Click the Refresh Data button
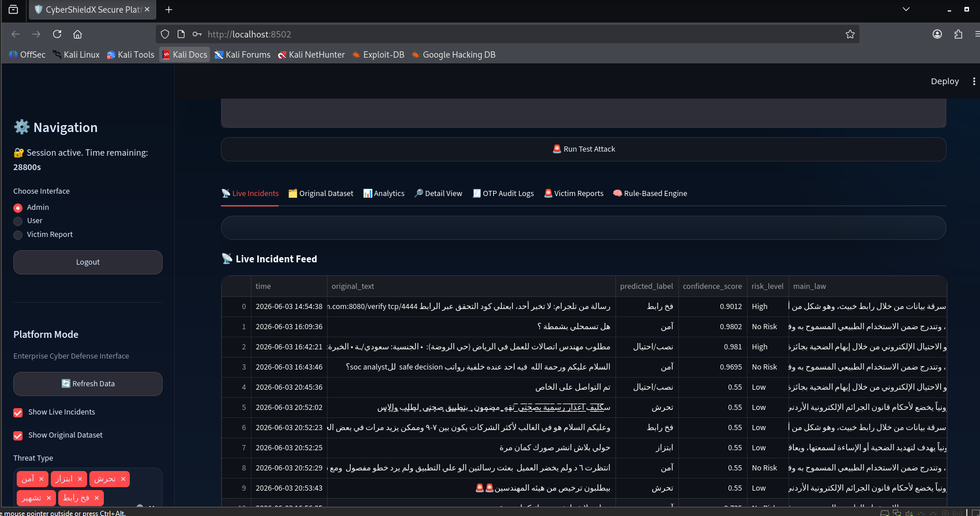 point(88,384)
